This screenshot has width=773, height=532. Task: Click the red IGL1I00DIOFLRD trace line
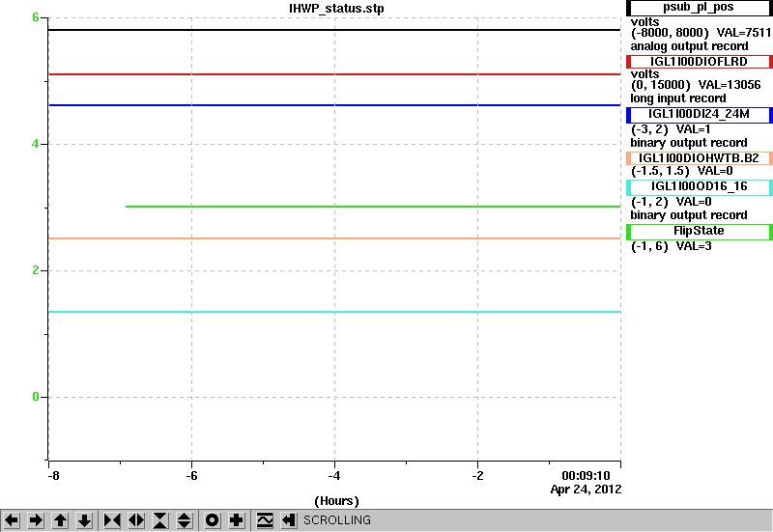pos(334,74)
